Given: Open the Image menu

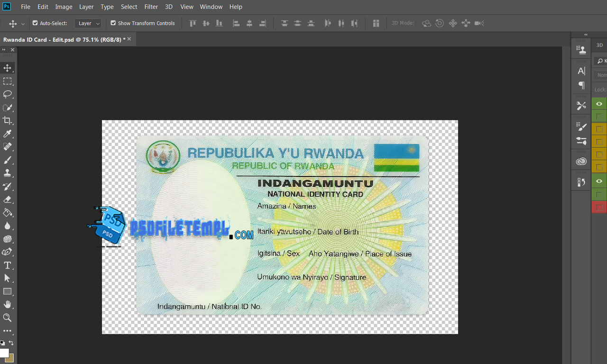Looking at the screenshot, I should [64, 7].
